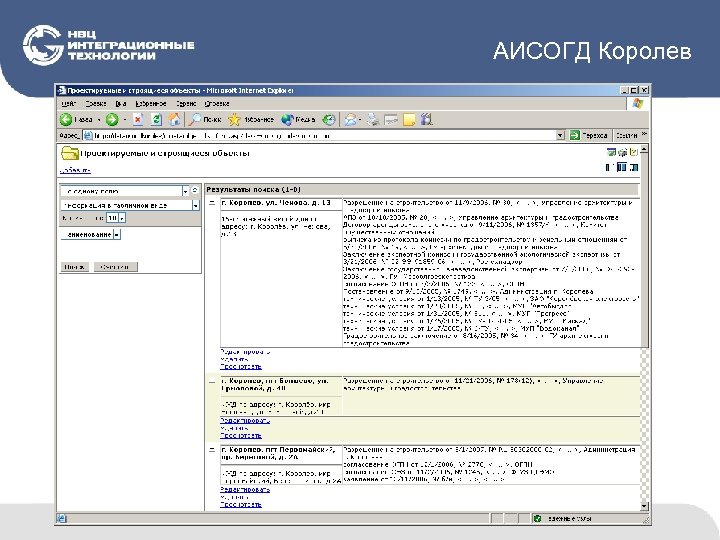This screenshot has height=540, width=720.
Task: Click the Windows flag logo in the menu bar
Action: point(638,104)
